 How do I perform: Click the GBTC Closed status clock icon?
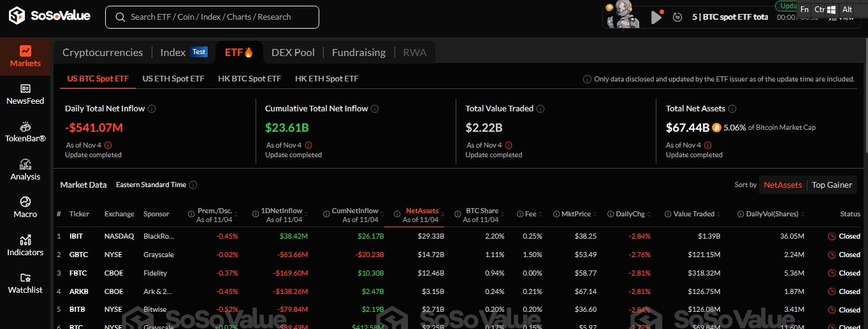pos(832,255)
